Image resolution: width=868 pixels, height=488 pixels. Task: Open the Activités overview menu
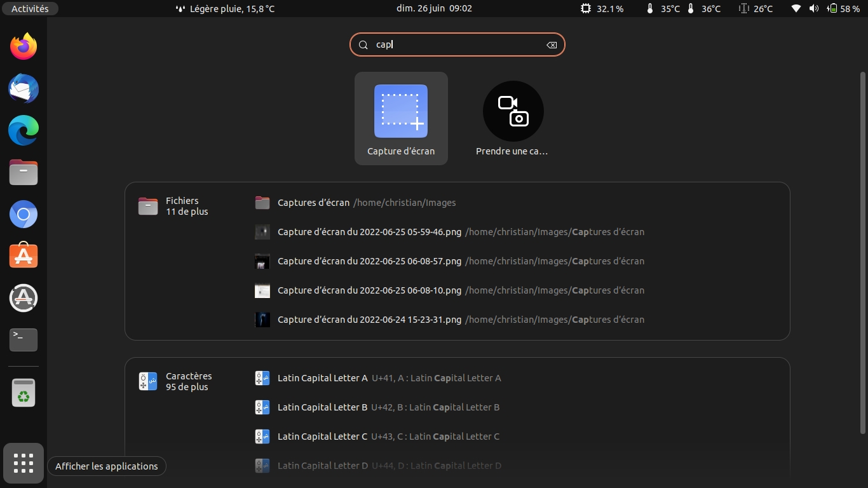coord(30,9)
